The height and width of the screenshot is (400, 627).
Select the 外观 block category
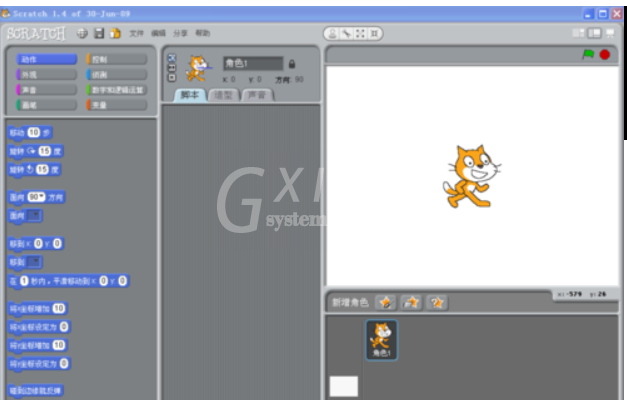[x=46, y=74]
